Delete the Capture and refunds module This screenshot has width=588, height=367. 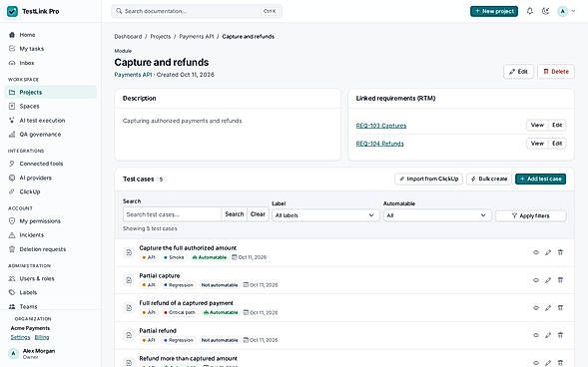tap(556, 72)
